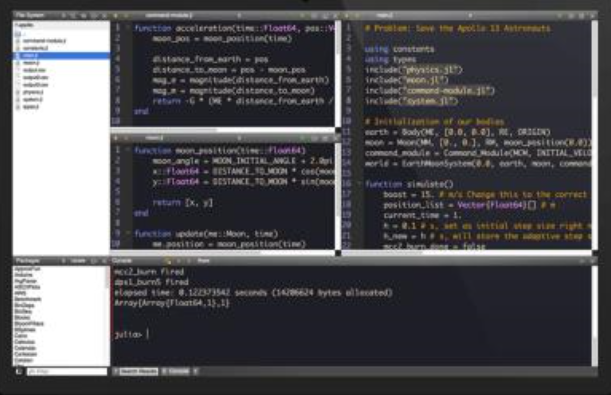Viewport: 611px width, 395px height.
Task: Collapse fold marker beside function simulate
Action: [x=359, y=184]
